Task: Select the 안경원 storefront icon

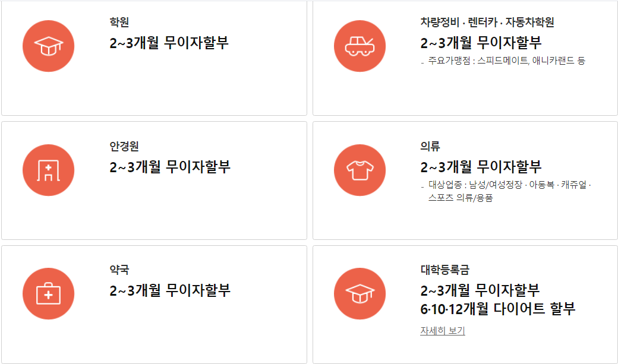Action: click(x=49, y=170)
